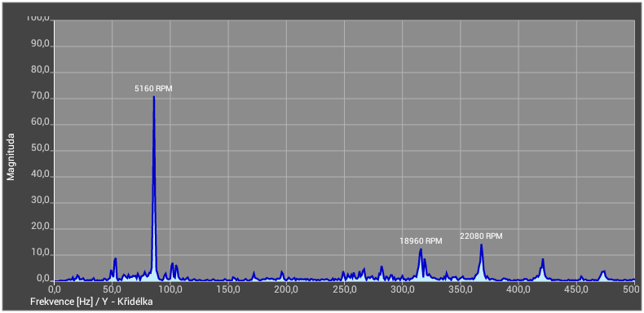Click the peak tip below 18960 RPM label
Screen dimensions: 644x313
pos(421,250)
